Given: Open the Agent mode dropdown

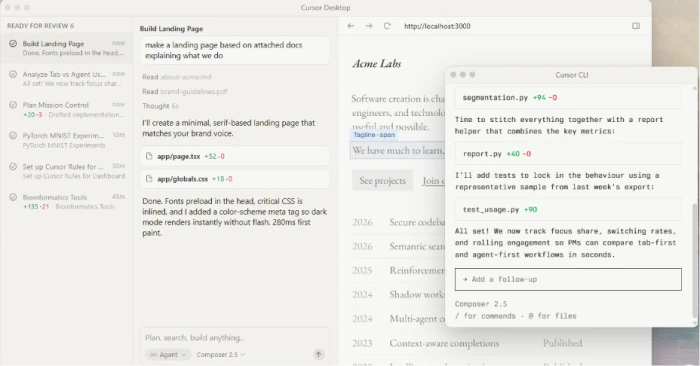Looking at the screenshot, I should click(x=168, y=354).
